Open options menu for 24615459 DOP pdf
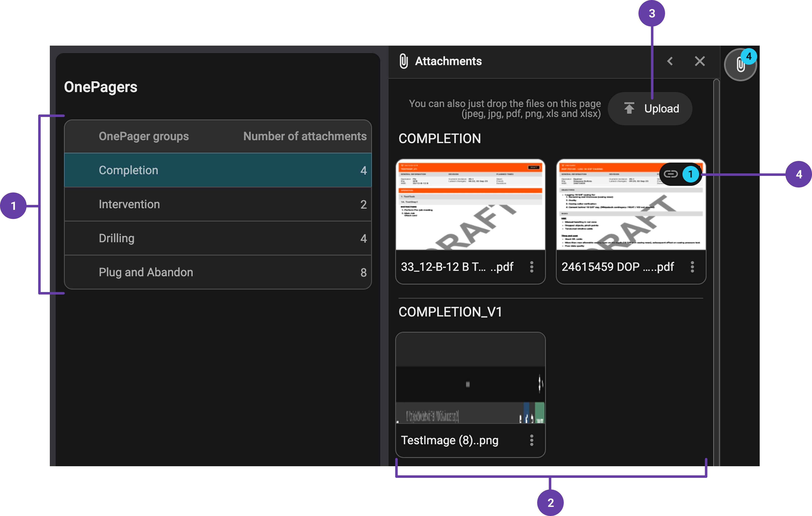Viewport: 812px width, 516px height. (x=692, y=267)
